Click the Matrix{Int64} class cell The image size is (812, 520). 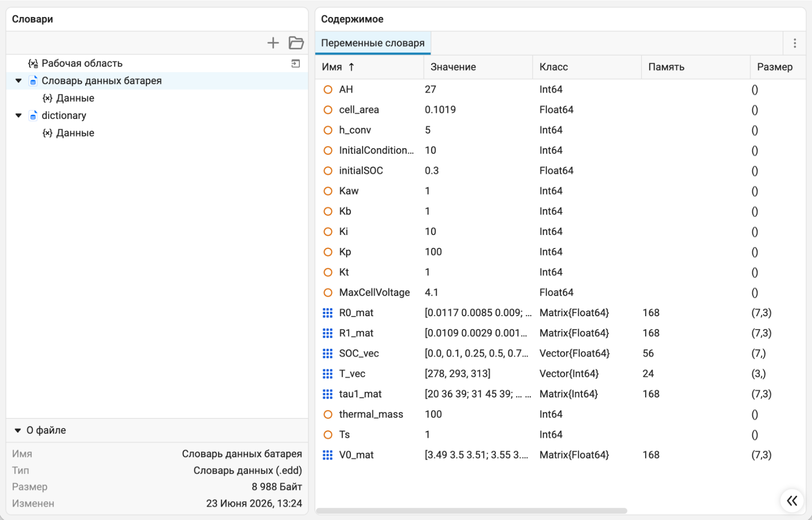pyautogui.click(x=568, y=394)
